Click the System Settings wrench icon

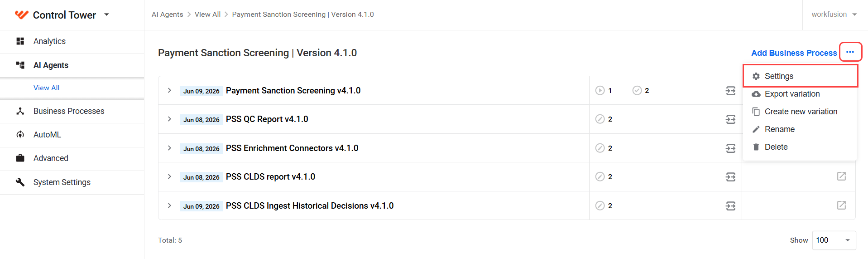[x=20, y=182]
